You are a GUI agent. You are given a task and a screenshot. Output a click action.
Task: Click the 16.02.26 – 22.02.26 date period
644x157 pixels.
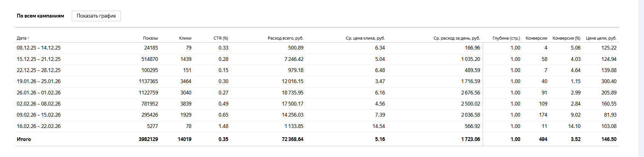(x=39, y=126)
